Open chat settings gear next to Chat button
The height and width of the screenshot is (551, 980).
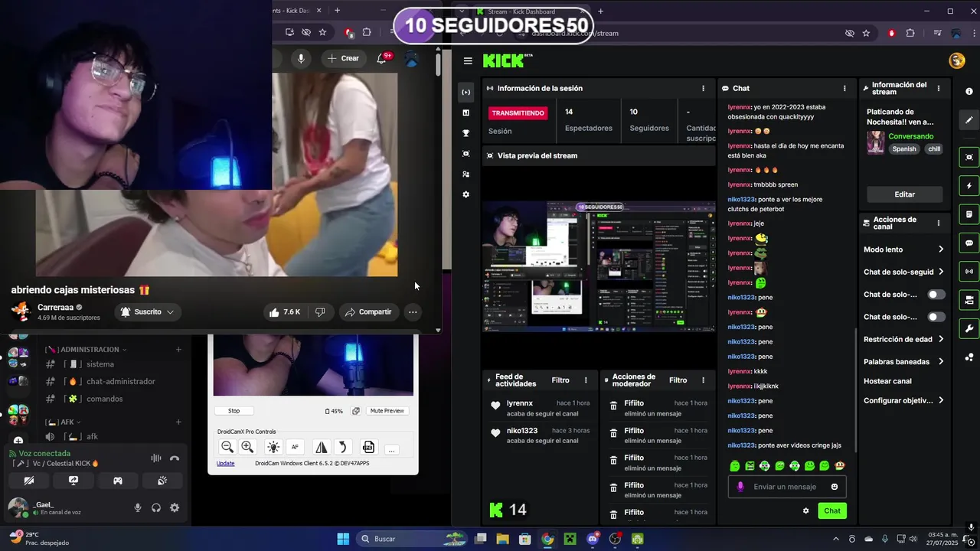805,510
